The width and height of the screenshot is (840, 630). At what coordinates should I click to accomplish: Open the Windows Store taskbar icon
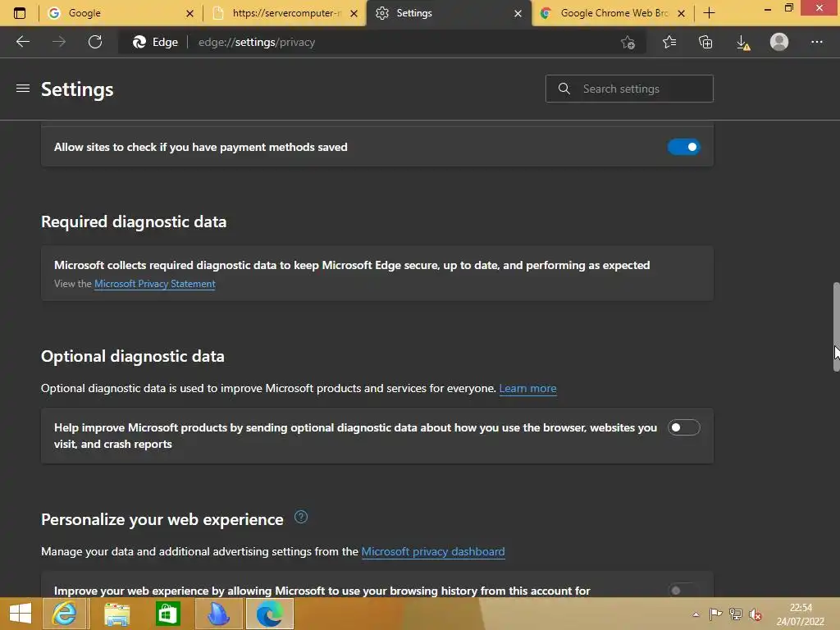(x=167, y=614)
